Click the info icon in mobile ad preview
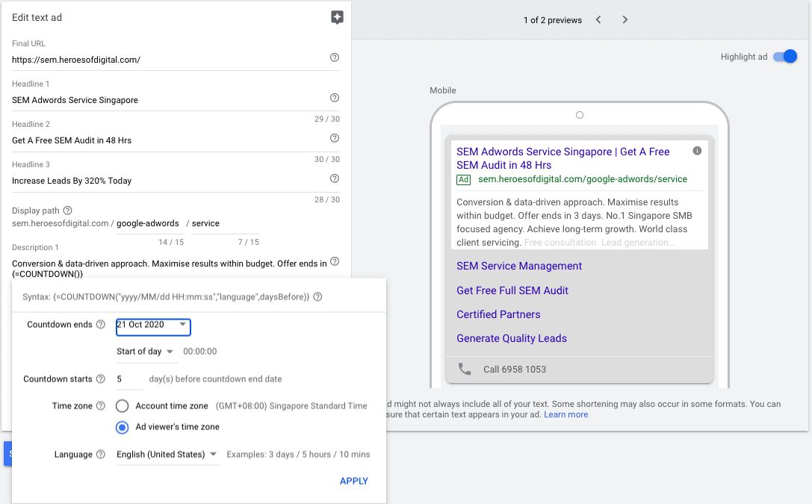812x504 pixels. 697,151
